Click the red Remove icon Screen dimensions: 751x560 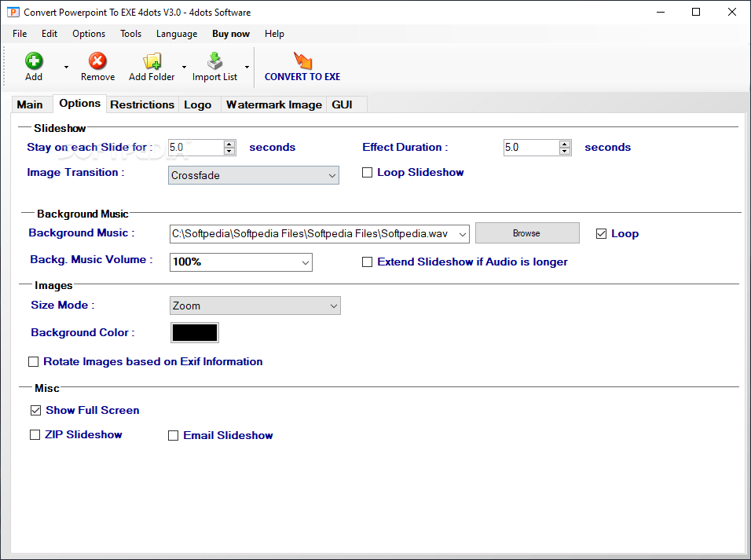pos(97,60)
